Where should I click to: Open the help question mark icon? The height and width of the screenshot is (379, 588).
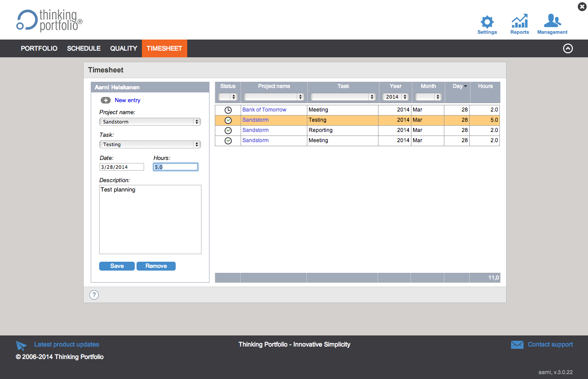click(94, 295)
